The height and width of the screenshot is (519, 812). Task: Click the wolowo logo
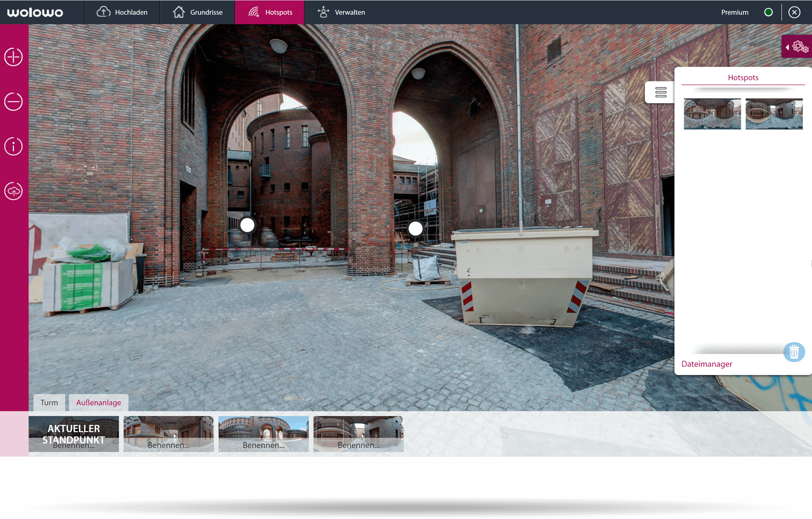35,12
